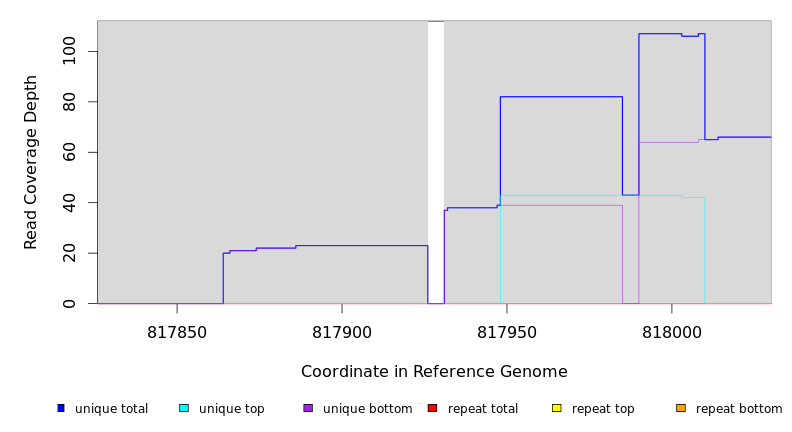Click the 818000 x-axis tick label
Viewport: 792px width, 432px height.
coord(671,331)
